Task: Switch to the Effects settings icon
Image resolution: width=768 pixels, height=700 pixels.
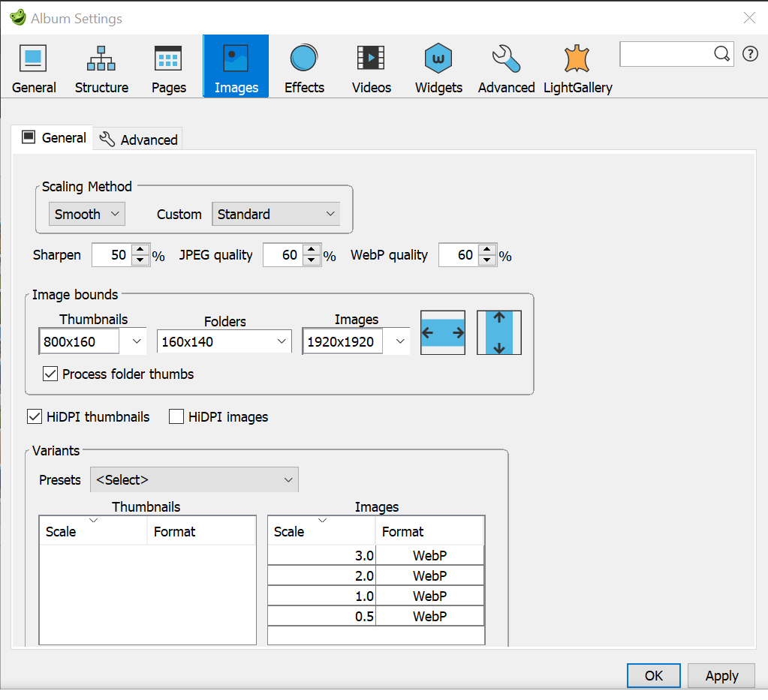Action: click(303, 66)
